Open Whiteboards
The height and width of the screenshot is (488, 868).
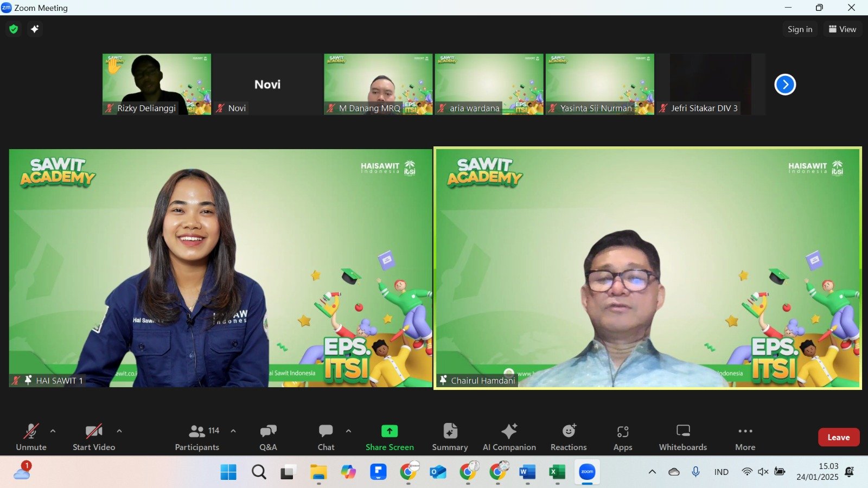683,437
